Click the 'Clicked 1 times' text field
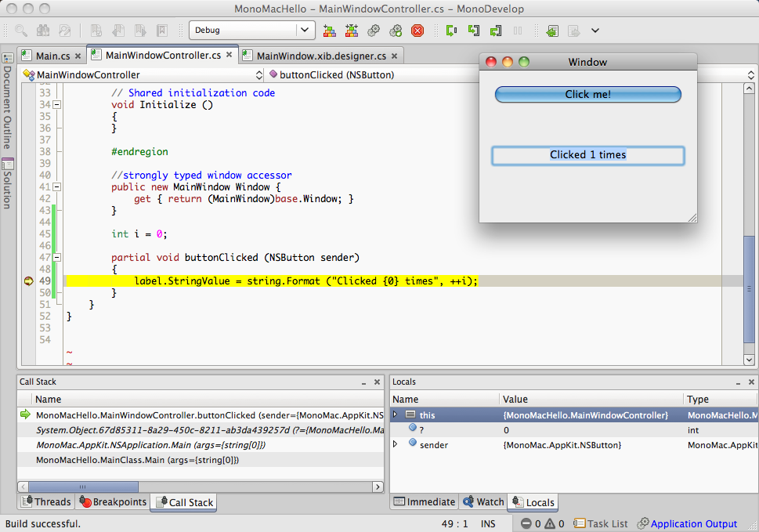The height and width of the screenshot is (532, 759). 587,155
